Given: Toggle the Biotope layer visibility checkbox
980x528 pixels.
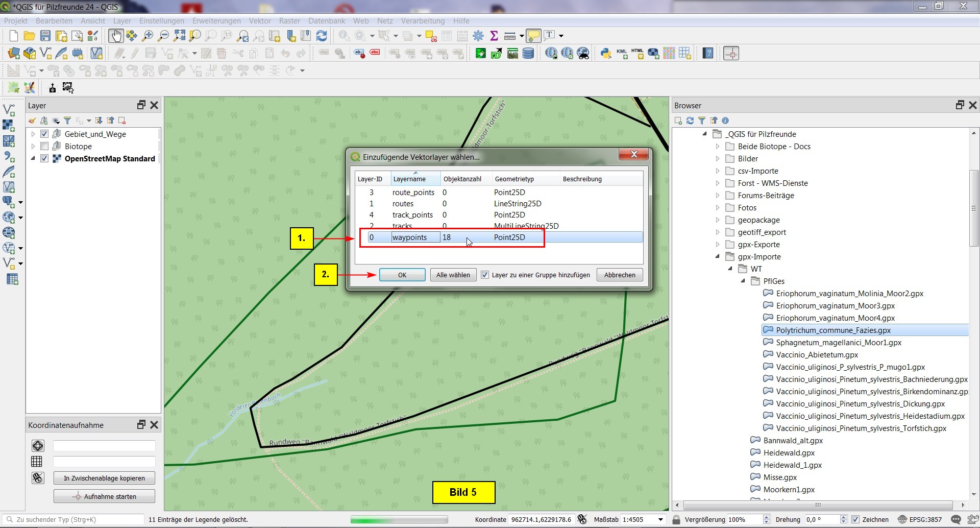Looking at the screenshot, I should coord(44,146).
